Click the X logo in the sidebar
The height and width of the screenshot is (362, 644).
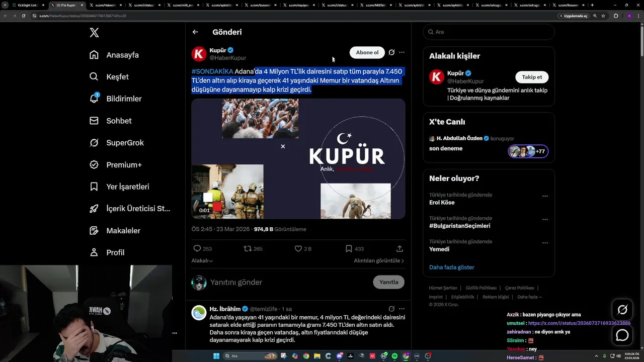point(94,33)
